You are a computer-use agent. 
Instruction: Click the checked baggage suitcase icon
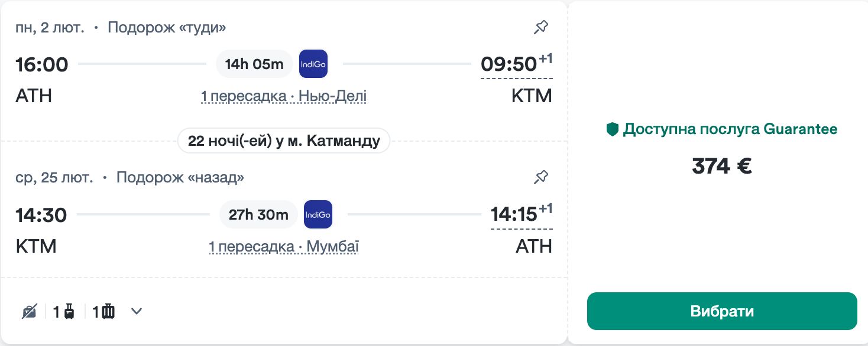pos(108,311)
